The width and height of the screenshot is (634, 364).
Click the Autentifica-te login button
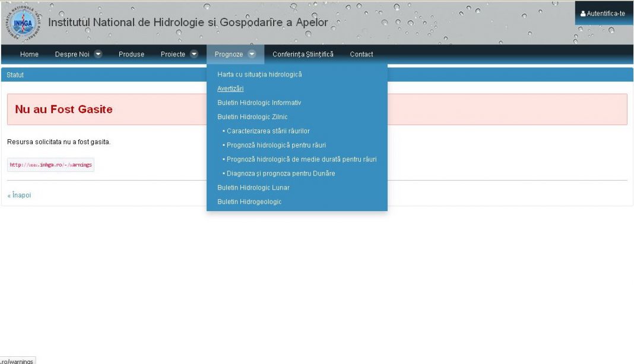click(x=604, y=12)
